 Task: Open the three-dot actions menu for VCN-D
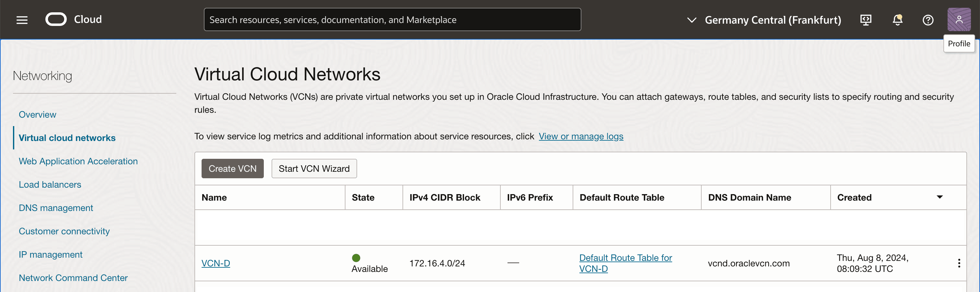pyautogui.click(x=959, y=263)
